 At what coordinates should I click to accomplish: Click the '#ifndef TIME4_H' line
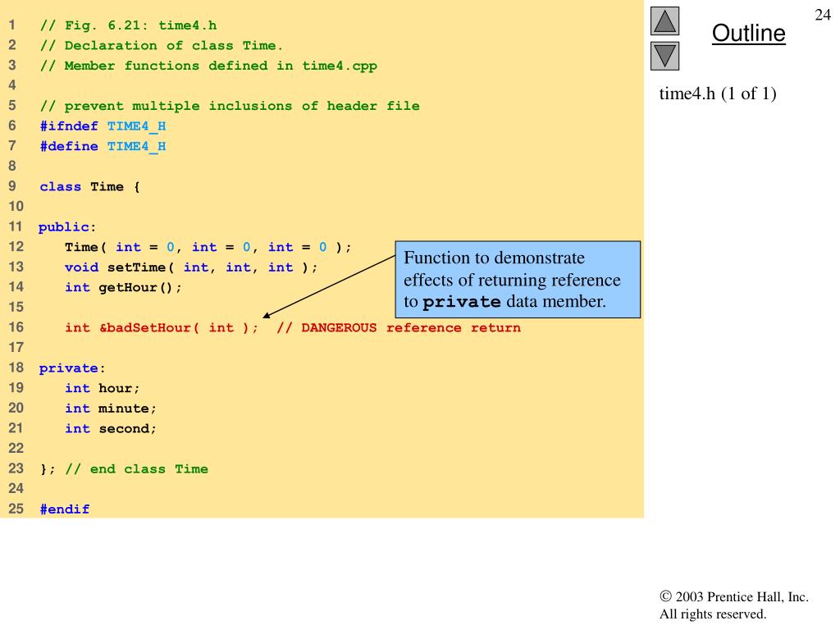point(103,126)
